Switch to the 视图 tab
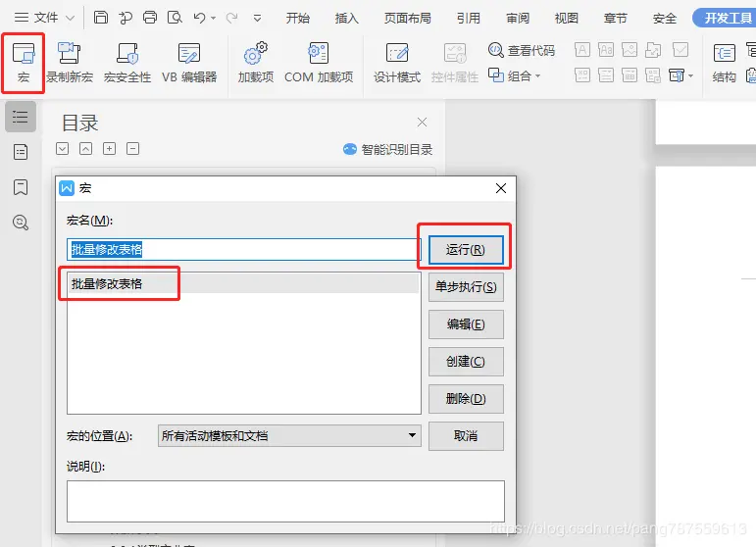 (x=566, y=18)
